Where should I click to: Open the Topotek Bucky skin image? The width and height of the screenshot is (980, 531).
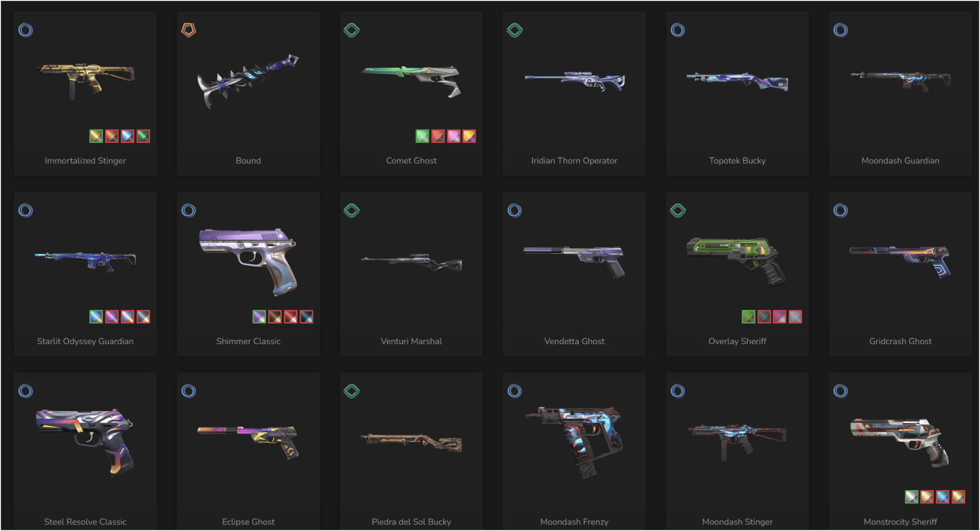pos(737,82)
